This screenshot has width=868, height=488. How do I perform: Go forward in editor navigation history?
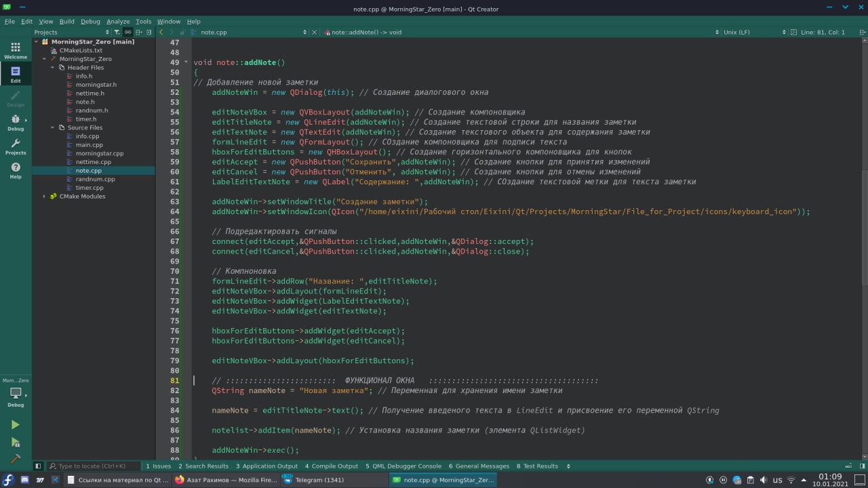pos(172,32)
